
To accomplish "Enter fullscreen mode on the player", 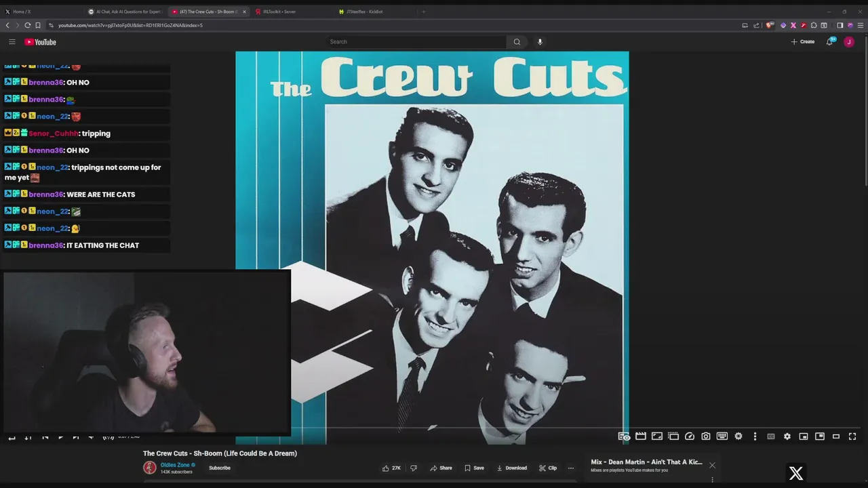I will tap(852, 436).
